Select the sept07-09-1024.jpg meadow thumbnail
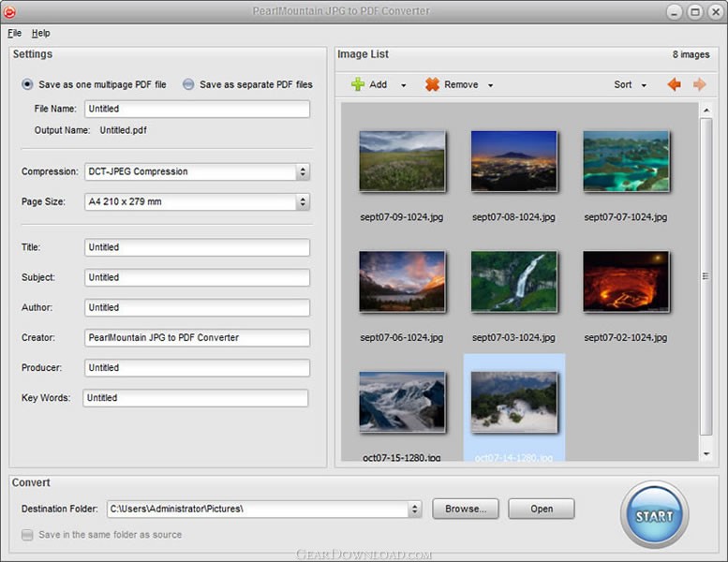728x562 pixels. tap(402, 161)
